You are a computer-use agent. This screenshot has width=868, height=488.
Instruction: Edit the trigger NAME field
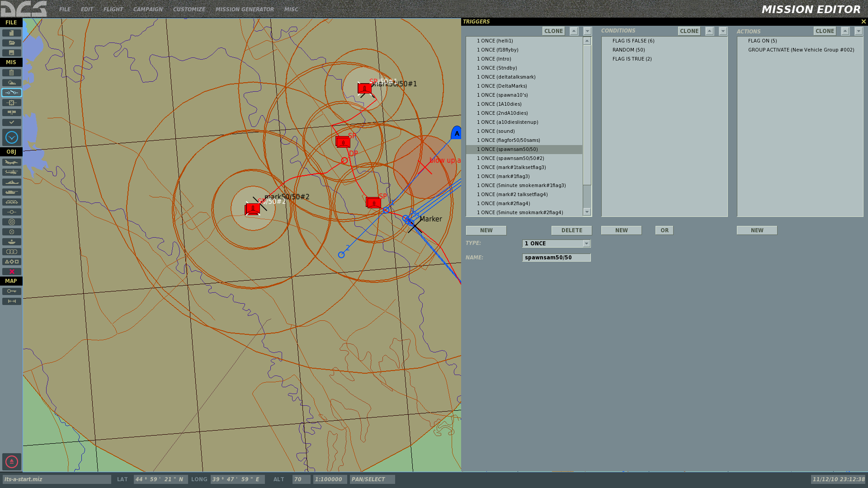pyautogui.click(x=557, y=258)
